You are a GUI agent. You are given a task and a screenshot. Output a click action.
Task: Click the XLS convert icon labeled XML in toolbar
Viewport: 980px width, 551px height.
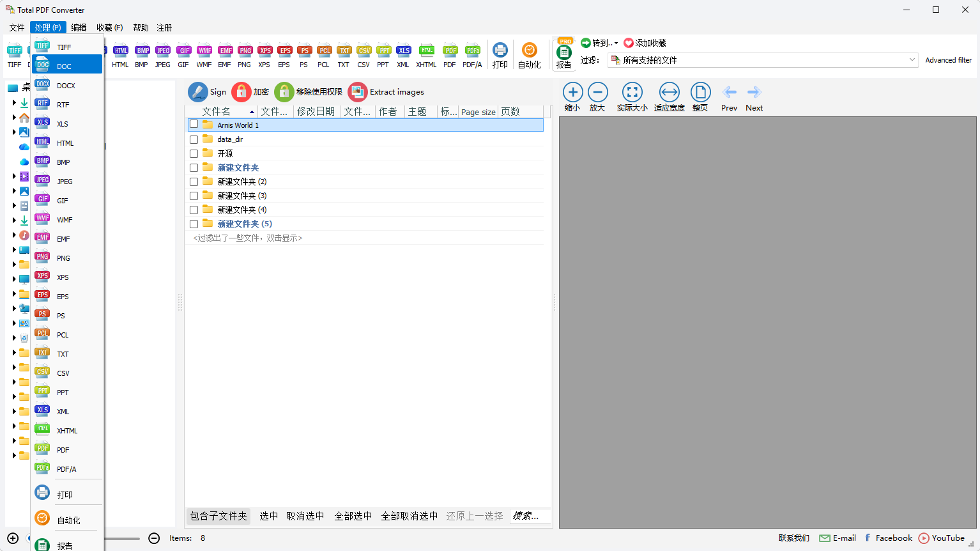tap(403, 51)
